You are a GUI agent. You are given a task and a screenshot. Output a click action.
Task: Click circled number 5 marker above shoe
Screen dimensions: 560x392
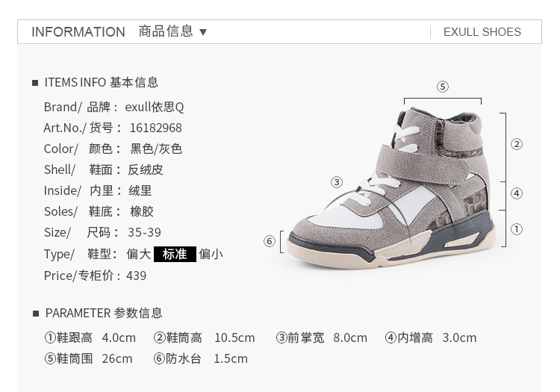point(443,87)
